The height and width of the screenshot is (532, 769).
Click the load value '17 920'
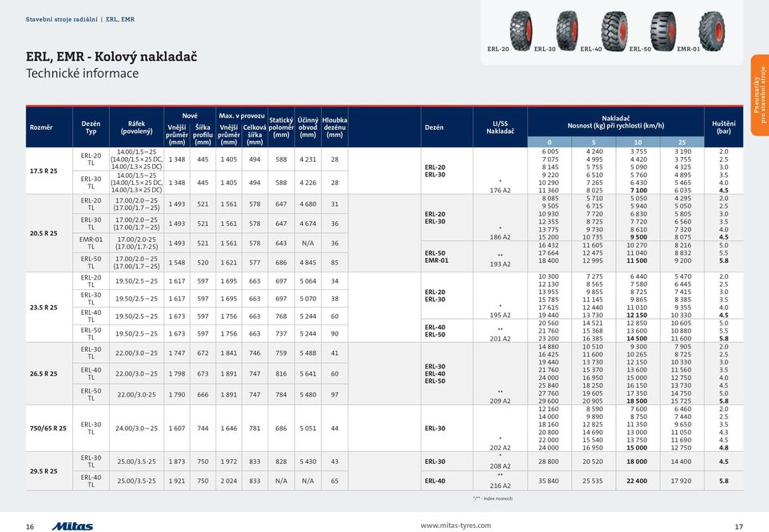(681, 481)
